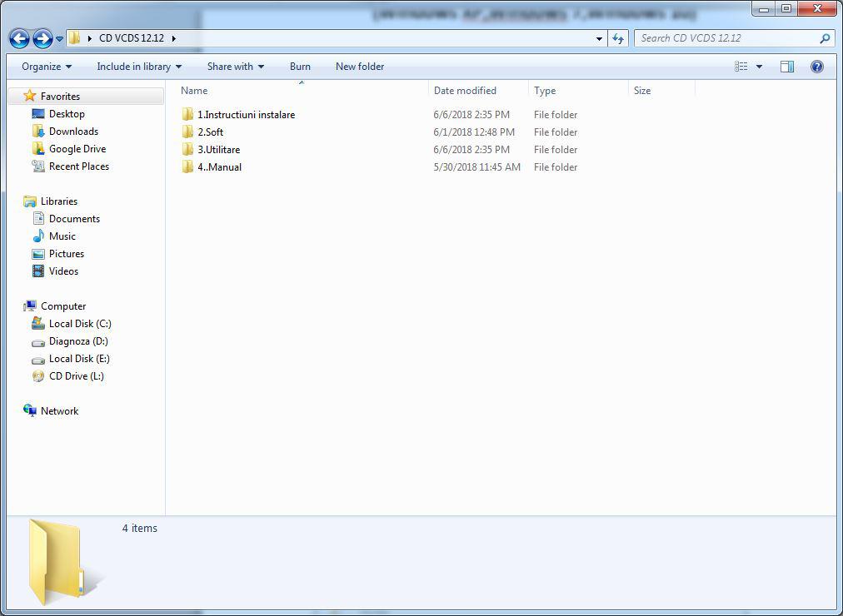
Task: Click the 1.Instructiuni instalare name text
Action: [x=247, y=114]
